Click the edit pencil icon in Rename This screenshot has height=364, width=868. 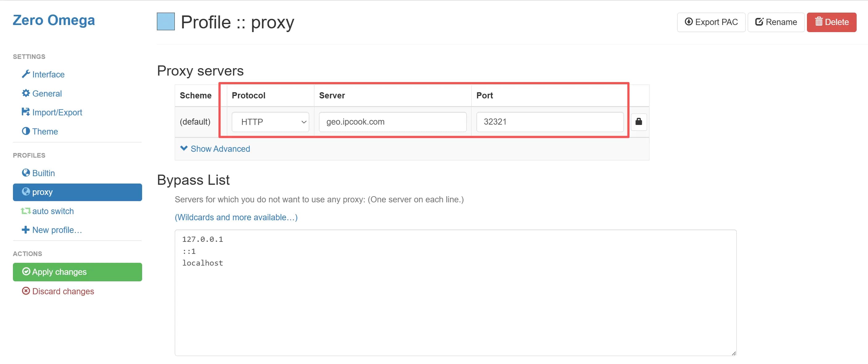[x=759, y=22]
